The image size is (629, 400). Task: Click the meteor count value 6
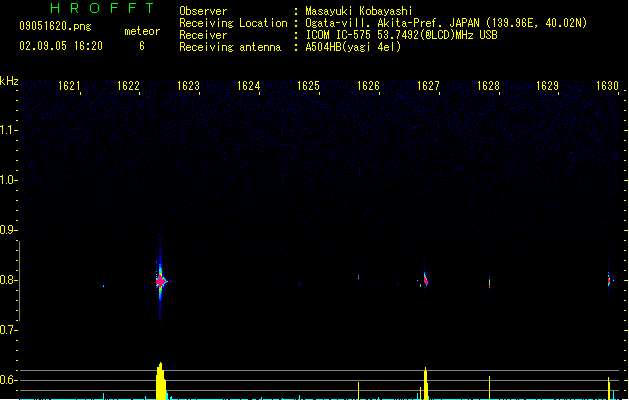(x=142, y=46)
